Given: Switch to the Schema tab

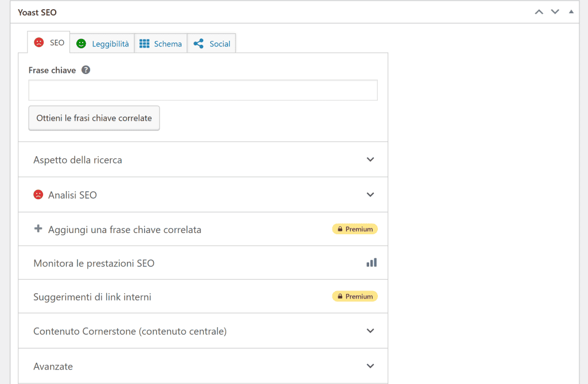Looking at the screenshot, I should [x=161, y=44].
